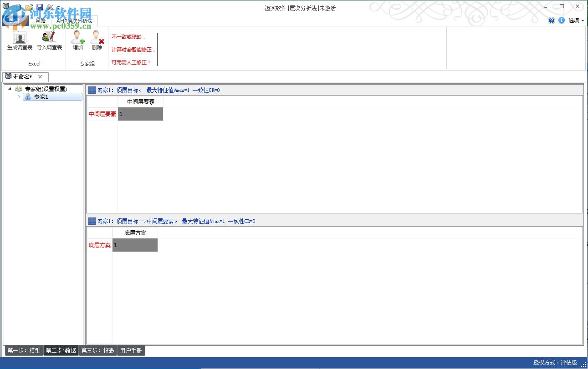Image resolution: width=588 pixels, height=369 pixels.
Task: Expand the 专家1 tree node arrow
Action: coord(19,96)
